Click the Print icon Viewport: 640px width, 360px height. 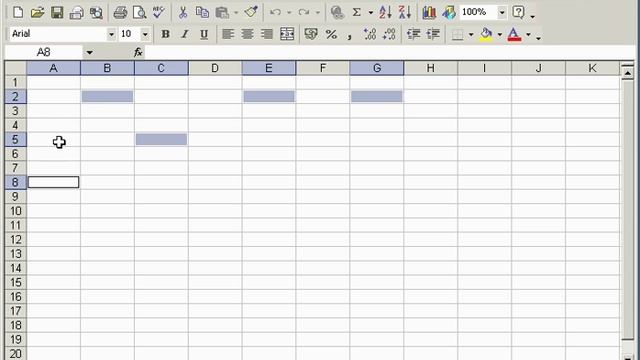pyautogui.click(x=120, y=13)
